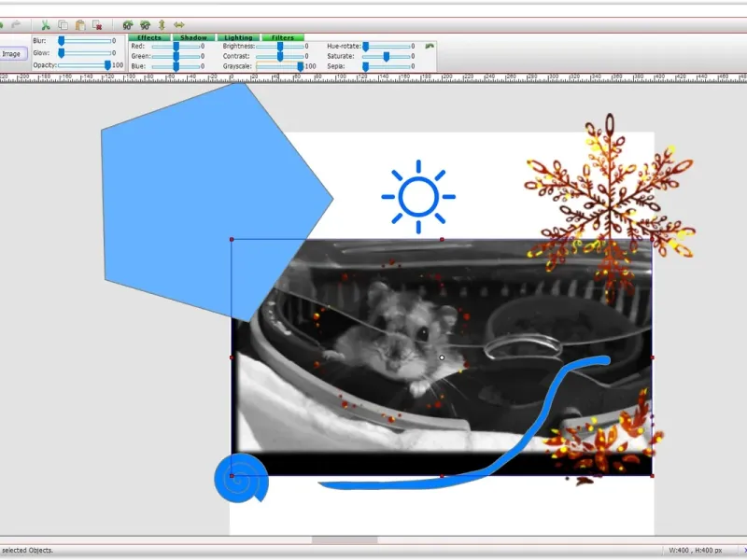This screenshot has width=747, height=560.
Task: Click the Cut scissors icon
Action: [46, 25]
